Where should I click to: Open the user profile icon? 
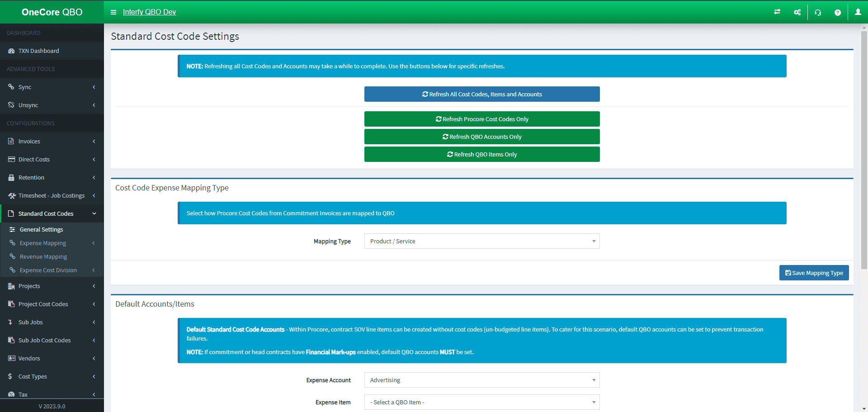coord(858,12)
